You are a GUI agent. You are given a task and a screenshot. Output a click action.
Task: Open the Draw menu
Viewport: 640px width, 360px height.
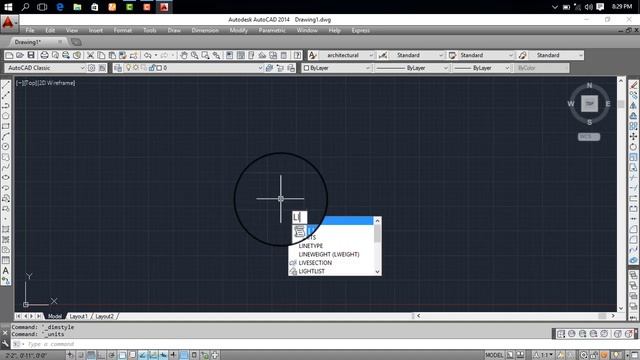click(174, 30)
